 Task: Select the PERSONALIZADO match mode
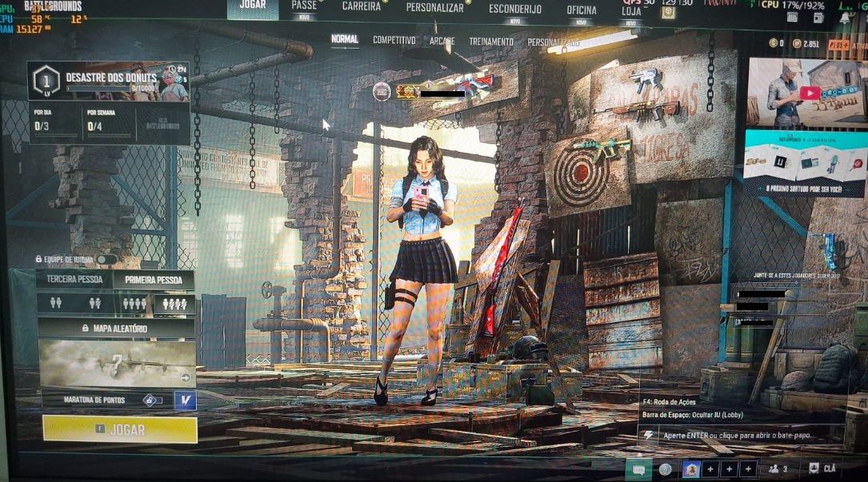click(553, 42)
